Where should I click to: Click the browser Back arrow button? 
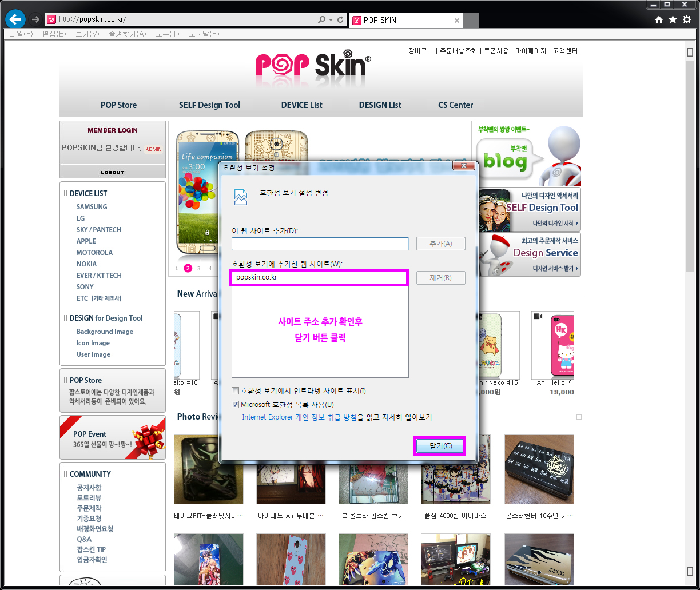coord(15,19)
